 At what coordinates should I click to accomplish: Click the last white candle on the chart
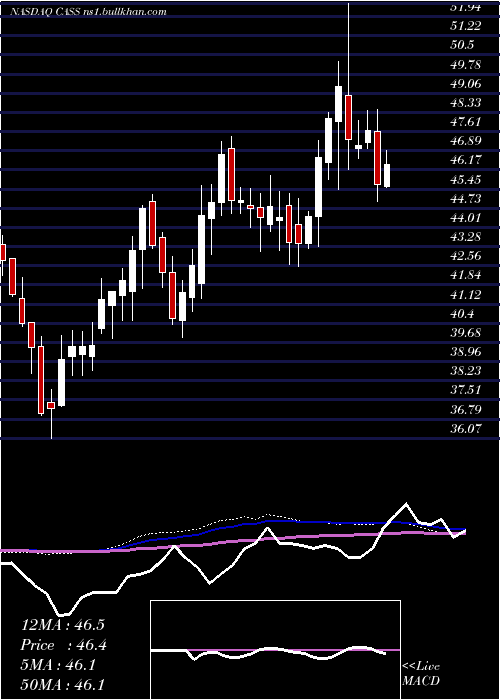(387, 175)
